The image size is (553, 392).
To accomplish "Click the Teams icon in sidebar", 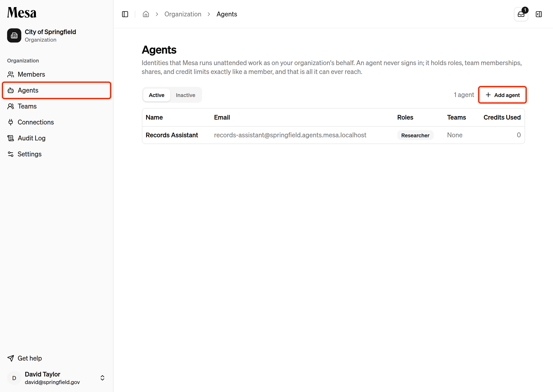I will pyautogui.click(x=11, y=106).
